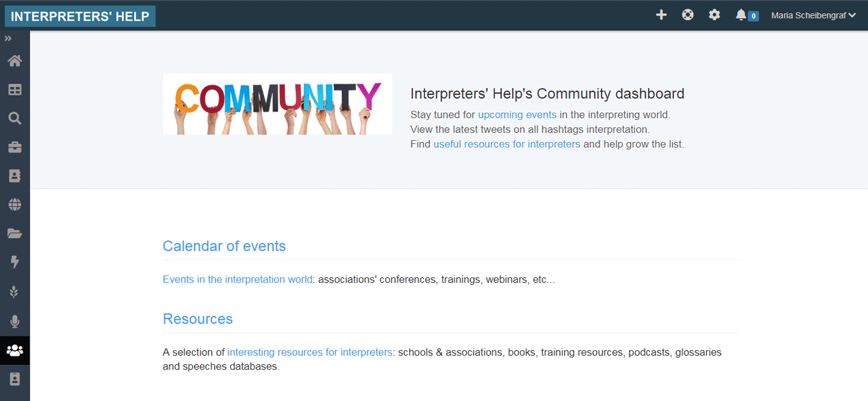Screen dimensions: 868x401
Task: Open notifications bell in top bar
Action: tap(741, 15)
